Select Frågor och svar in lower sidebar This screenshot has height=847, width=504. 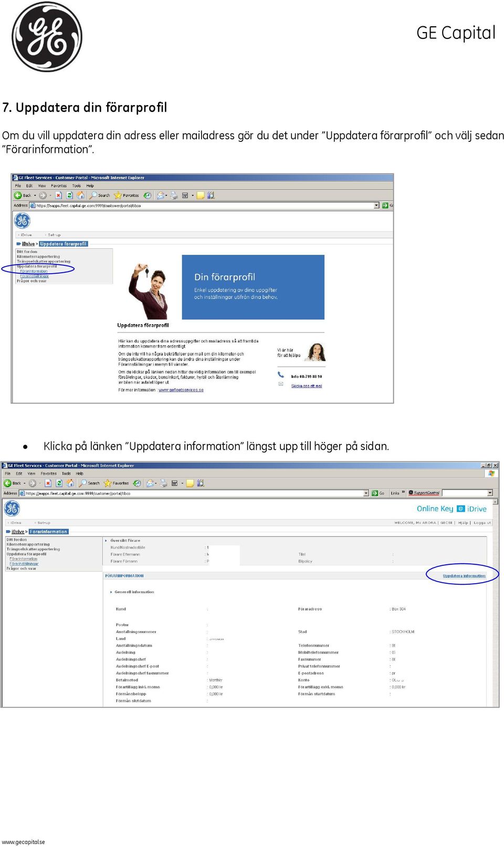pyautogui.click(x=21, y=569)
